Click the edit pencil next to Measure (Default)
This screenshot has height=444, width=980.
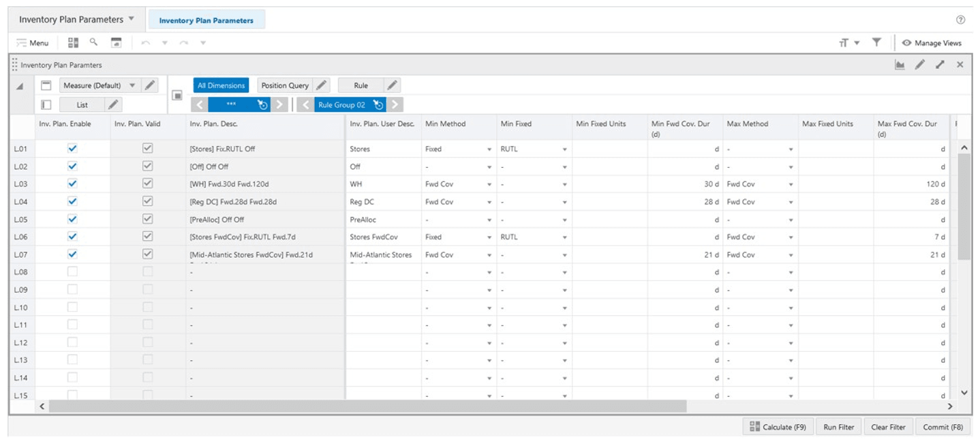151,85
